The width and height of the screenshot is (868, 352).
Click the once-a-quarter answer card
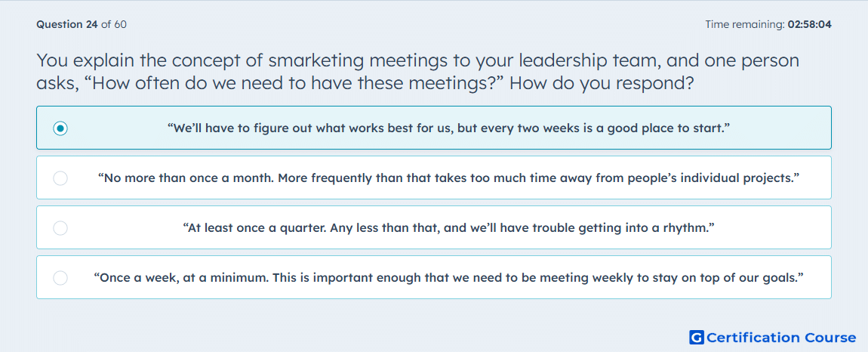(x=434, y=227)
